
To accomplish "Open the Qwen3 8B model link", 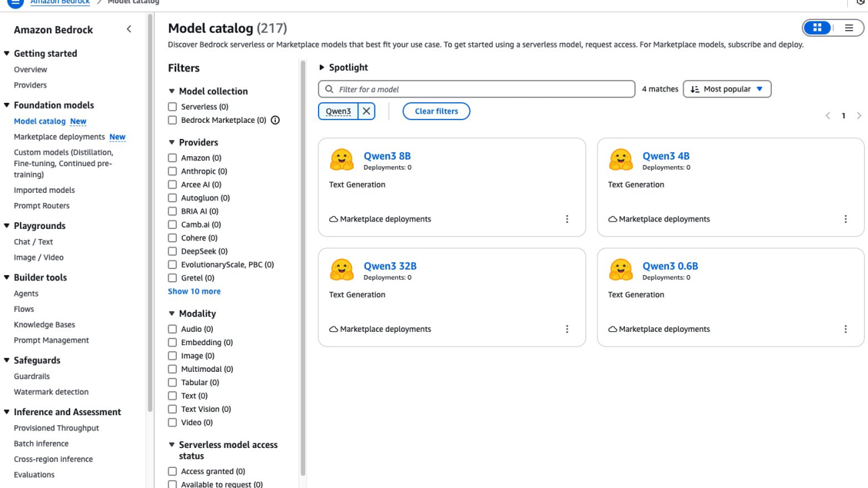I will pyautogui.click(x=387, y=156).
